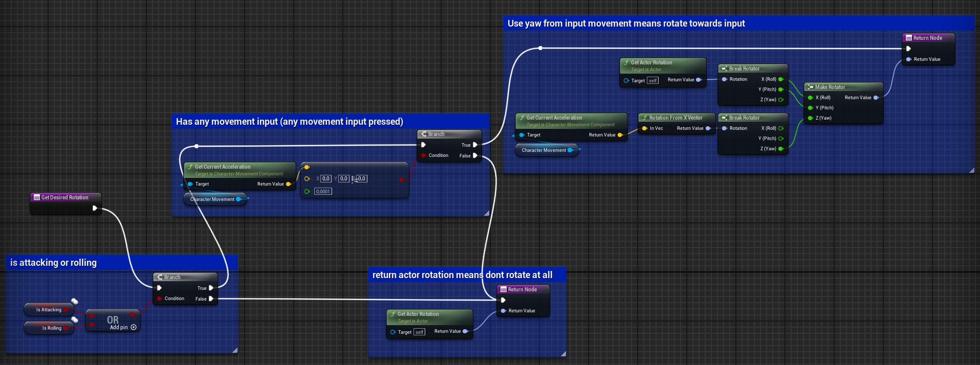Click Y (Pitch) input pin on Make Rotator
The image size is (980, 365).
(810, 108)
